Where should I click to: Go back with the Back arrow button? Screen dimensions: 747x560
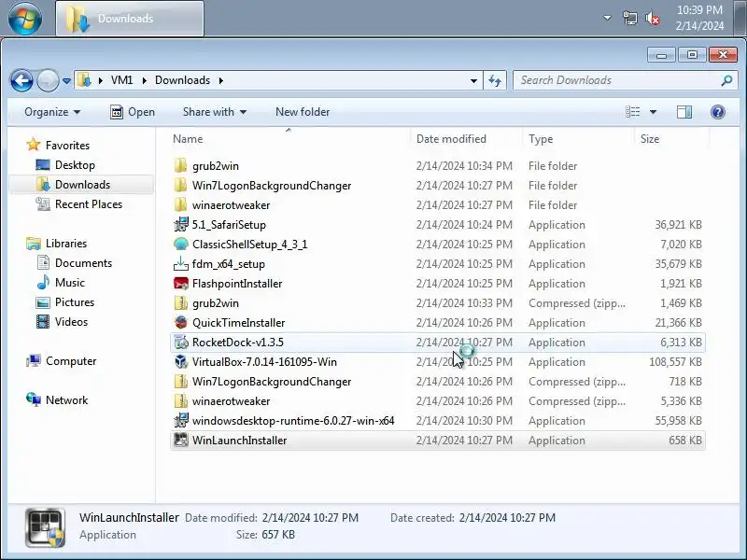[21, 80]
